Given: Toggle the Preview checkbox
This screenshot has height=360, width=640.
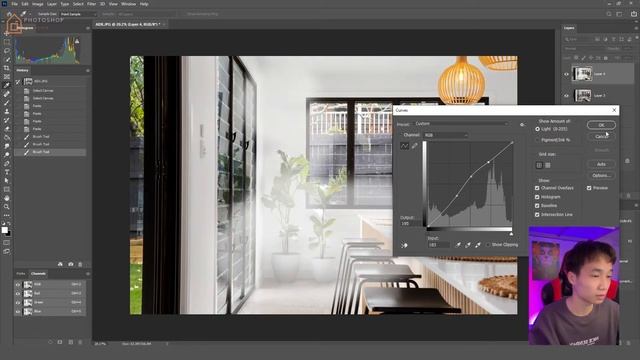Looking at the screenshot, I should tap(589, 188).
